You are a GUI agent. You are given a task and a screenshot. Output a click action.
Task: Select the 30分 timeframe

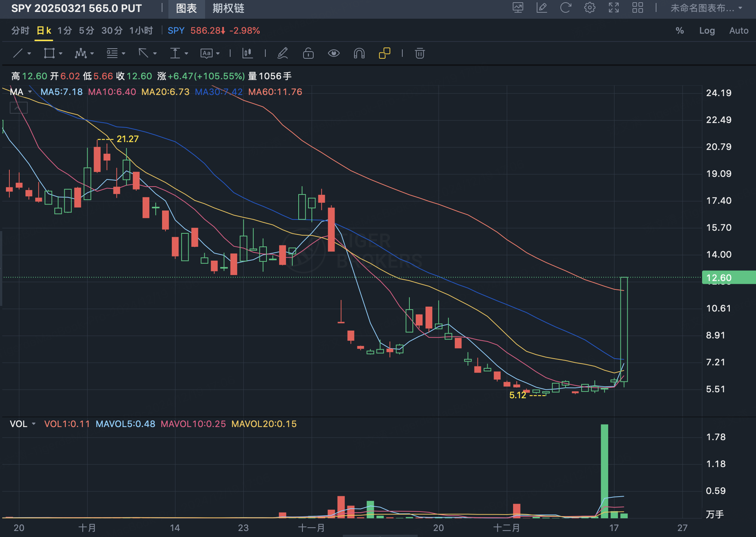[112, 31]
